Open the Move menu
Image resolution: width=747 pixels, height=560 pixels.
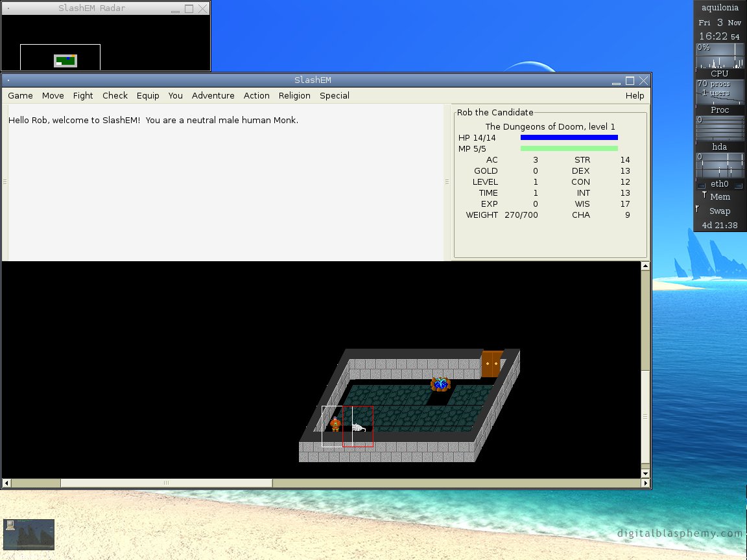(53, 95)
